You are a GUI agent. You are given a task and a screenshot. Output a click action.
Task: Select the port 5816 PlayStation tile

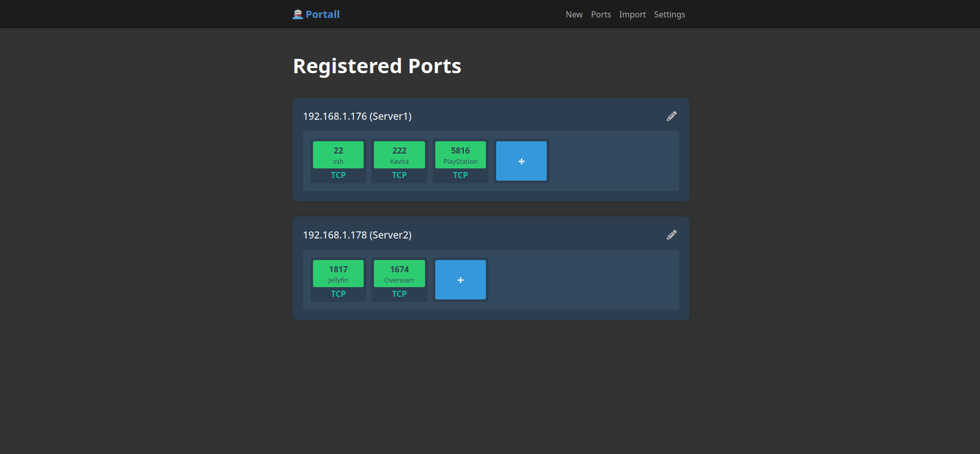tap(460, 155)
